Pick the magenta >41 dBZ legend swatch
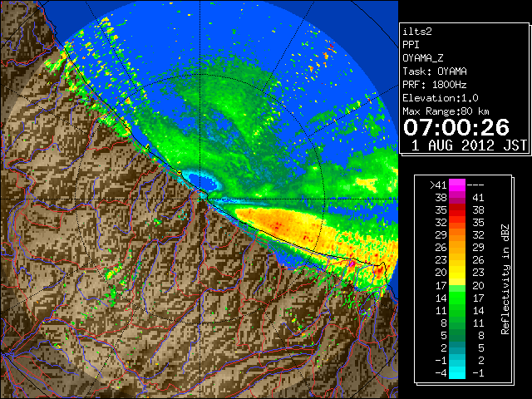The image size is (532, 399). point(457,185)
